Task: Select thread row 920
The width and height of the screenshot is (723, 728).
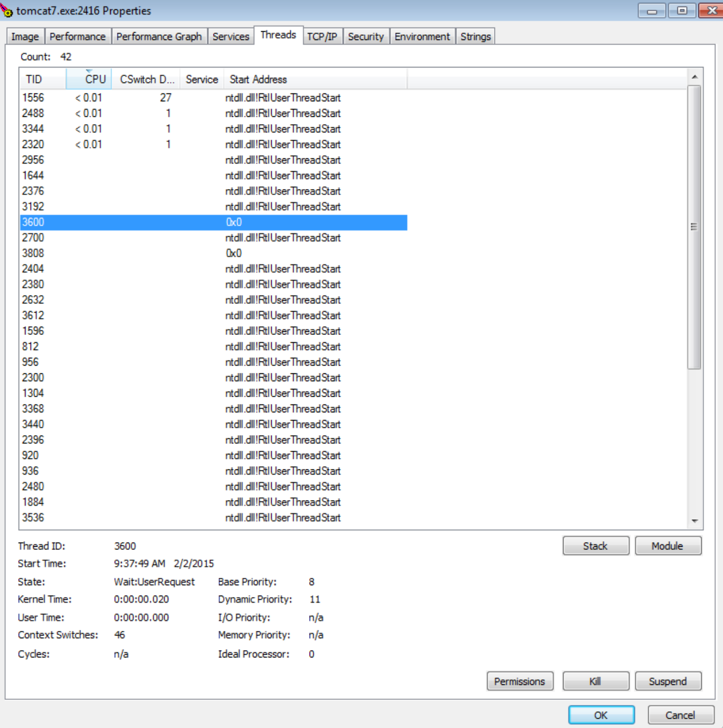Action: pos(213,455)
